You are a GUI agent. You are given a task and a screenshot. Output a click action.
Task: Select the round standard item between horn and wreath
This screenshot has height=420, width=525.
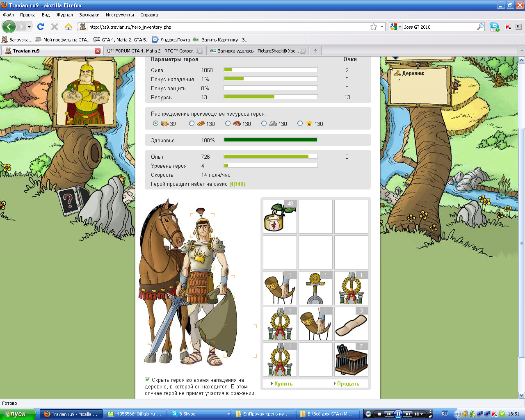point(315,288)
